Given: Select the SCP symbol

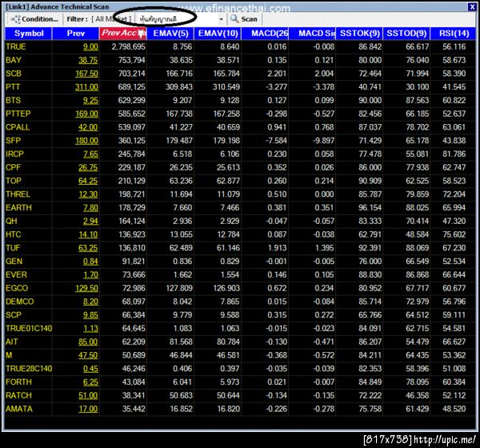Looking at the screenshot, I should pyautogui.click(x=14, y=315).
